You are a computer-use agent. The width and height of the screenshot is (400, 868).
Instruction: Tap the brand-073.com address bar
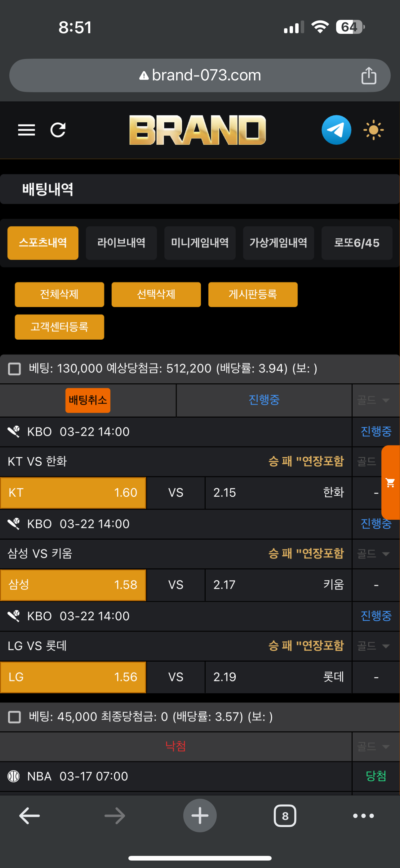pos(200,75)
